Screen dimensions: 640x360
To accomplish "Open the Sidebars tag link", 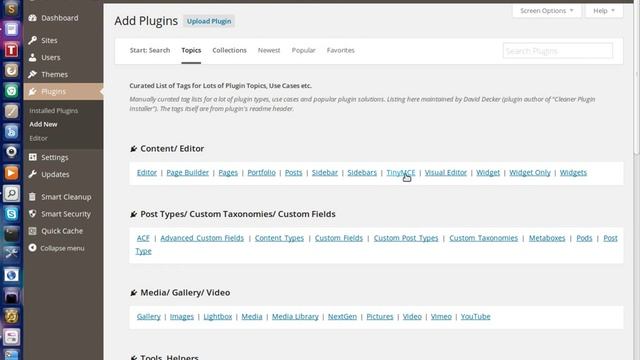I will (x=362, y=172).
